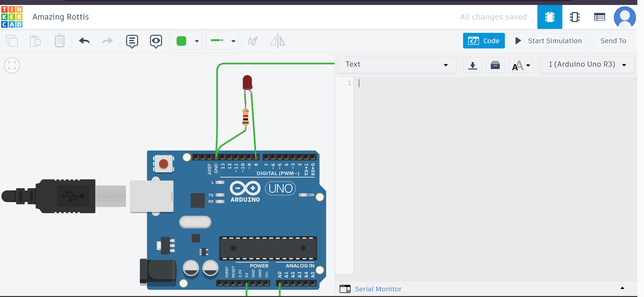Click the Mirror flip icon
The height and width of the screenshot is (297, 644).
pos(278,41)
